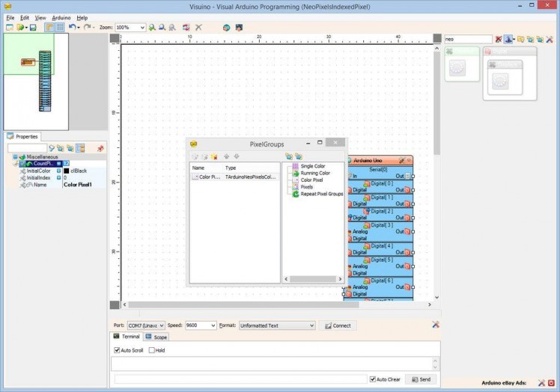The height and width of the screenshot is (392, 560).
Task: Click the Zoom In magnifier icon
Action: [x=152, y=28]
